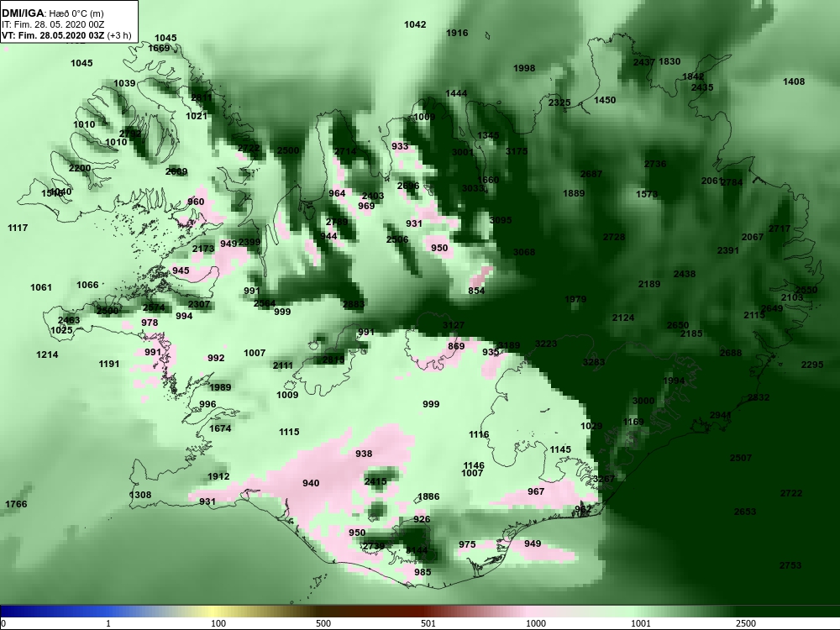Click the map value 1573
The image size is (840, 630).
647,194
